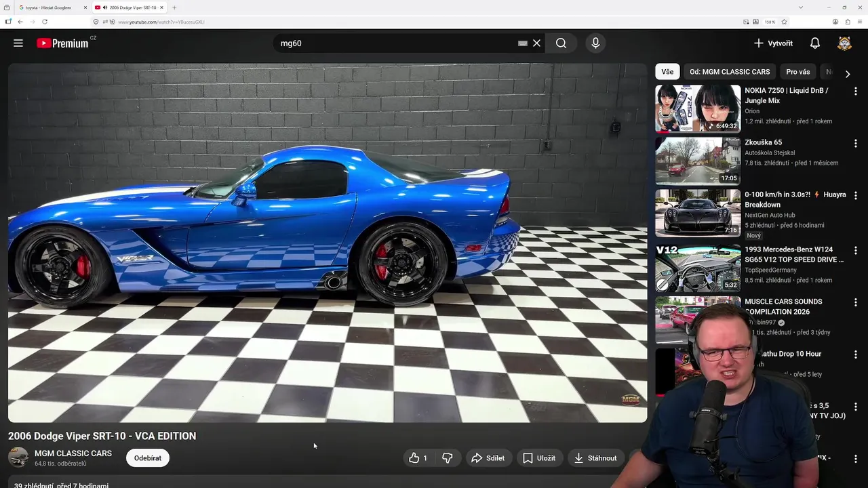Go back with browser back arrow
868x488 pixels.
pos(20,22)
